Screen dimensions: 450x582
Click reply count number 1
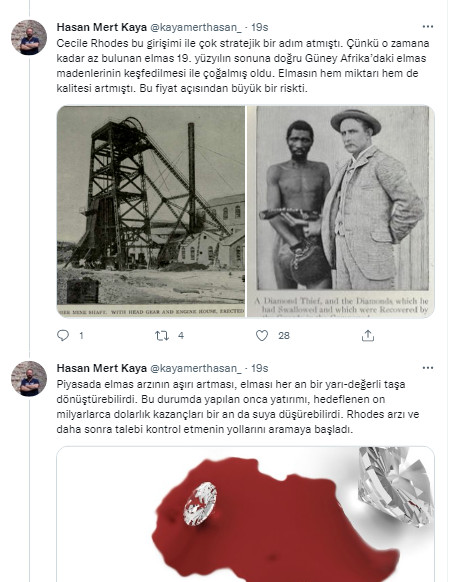[81, 336]
